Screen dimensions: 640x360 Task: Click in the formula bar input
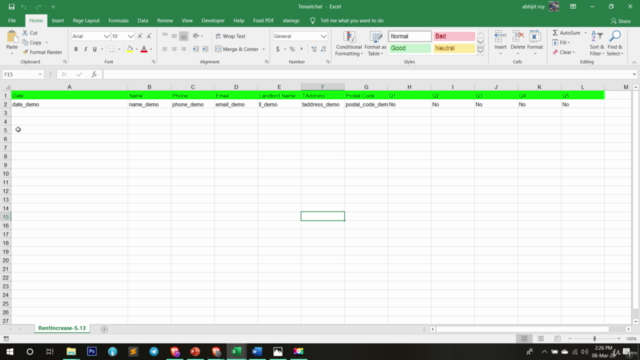coord(367,74)
